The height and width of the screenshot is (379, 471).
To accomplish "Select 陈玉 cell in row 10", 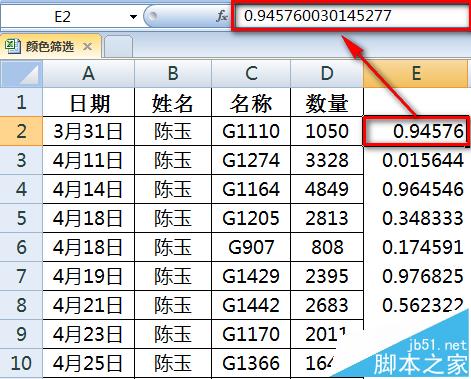I will pyautogui.click(x=173, y=363).
